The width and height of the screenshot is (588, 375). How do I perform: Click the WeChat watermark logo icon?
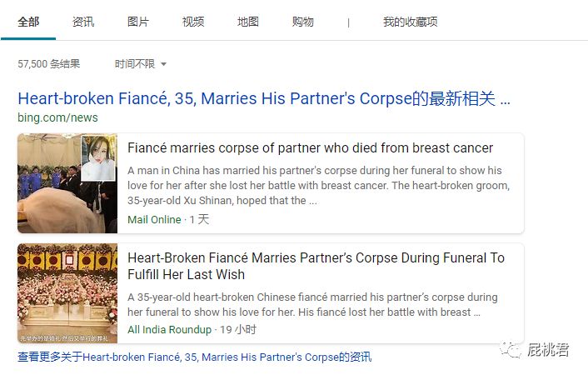[510, 350]
